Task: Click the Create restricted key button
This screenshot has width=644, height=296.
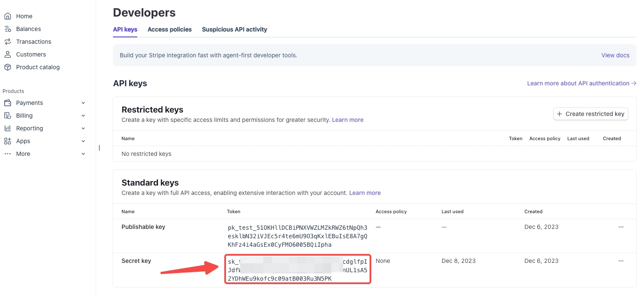Action: 590,114
